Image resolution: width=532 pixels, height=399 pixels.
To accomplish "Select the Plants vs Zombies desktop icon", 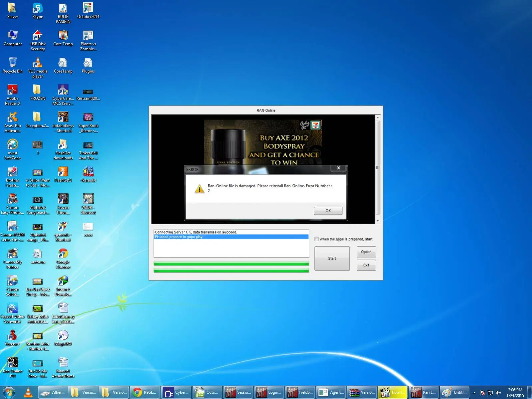I will [88, 40].
